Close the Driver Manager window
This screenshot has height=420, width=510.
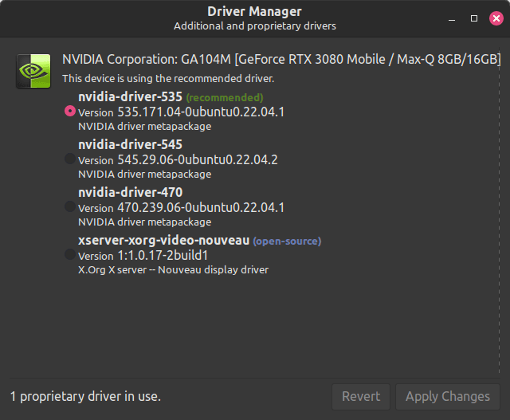coord(496,18)
